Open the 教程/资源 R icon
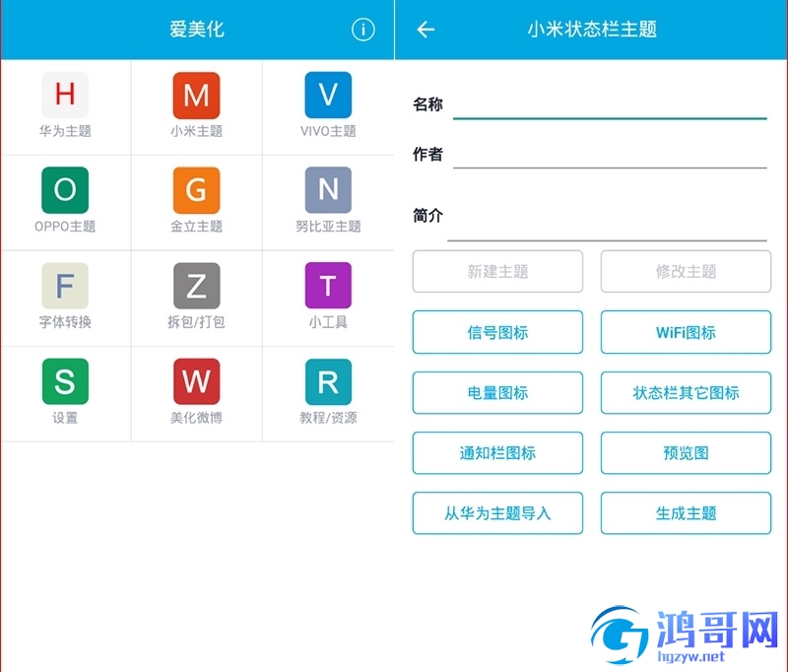Image resolution: width=788 pixels, height=672 pixels. tap(328, 381)
